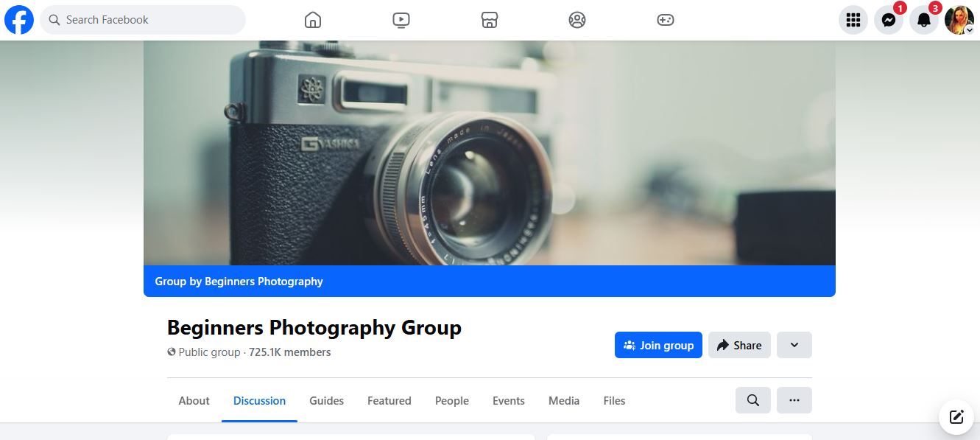Click the Share button

click(738, 345)
